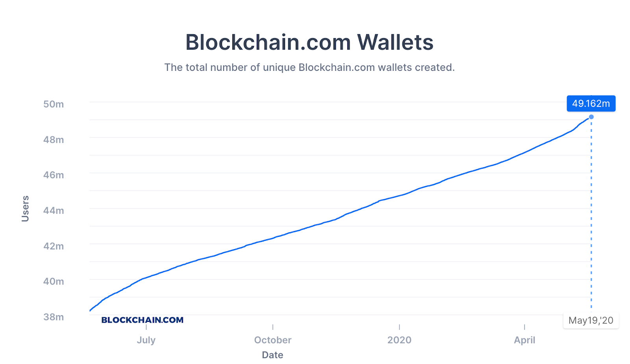Select the 2020 x-axis label

pos(399,340)
